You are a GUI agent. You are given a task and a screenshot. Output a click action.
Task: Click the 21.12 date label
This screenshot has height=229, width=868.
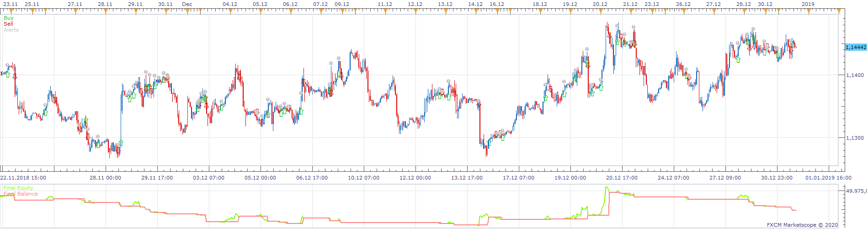coord(630,4)
